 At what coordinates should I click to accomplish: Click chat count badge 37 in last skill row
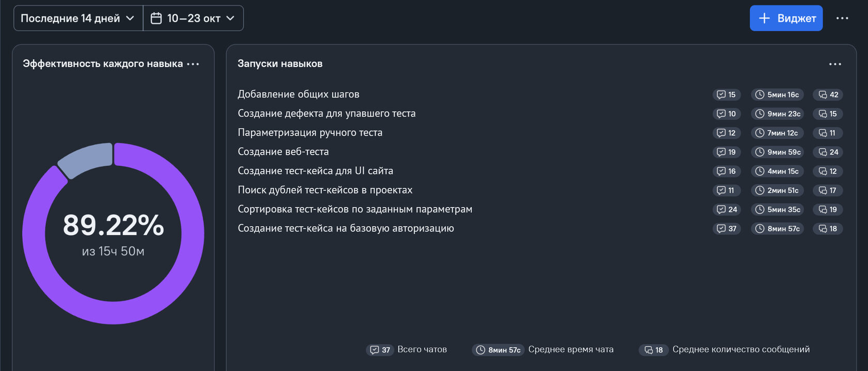click(726, 229)
